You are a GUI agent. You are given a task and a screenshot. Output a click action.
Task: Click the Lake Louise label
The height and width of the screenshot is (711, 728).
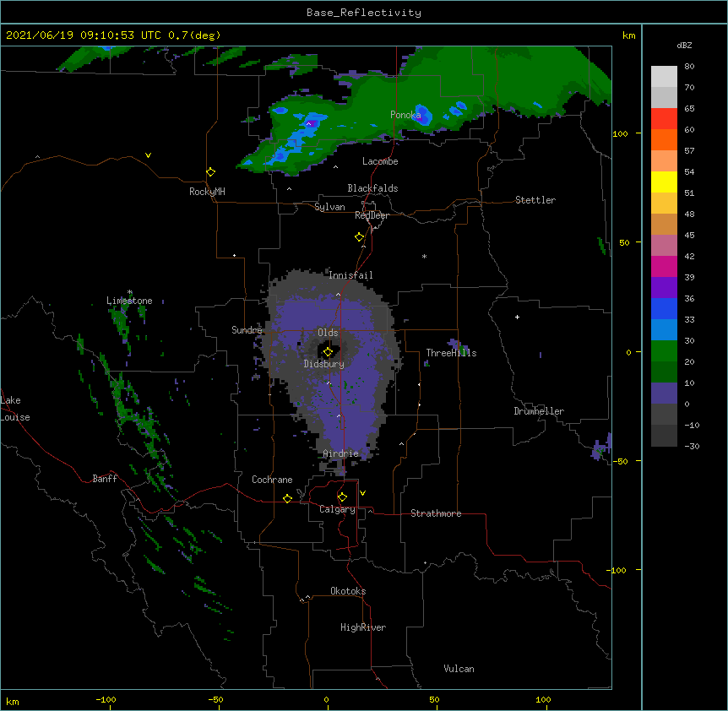(14, 409)
